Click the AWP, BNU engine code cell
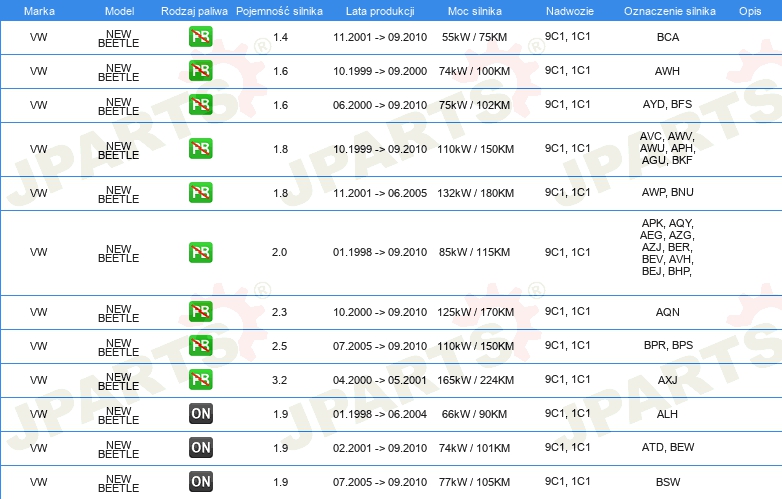The width and height of the screenshot is (782, 499). [x=667, y=192]
